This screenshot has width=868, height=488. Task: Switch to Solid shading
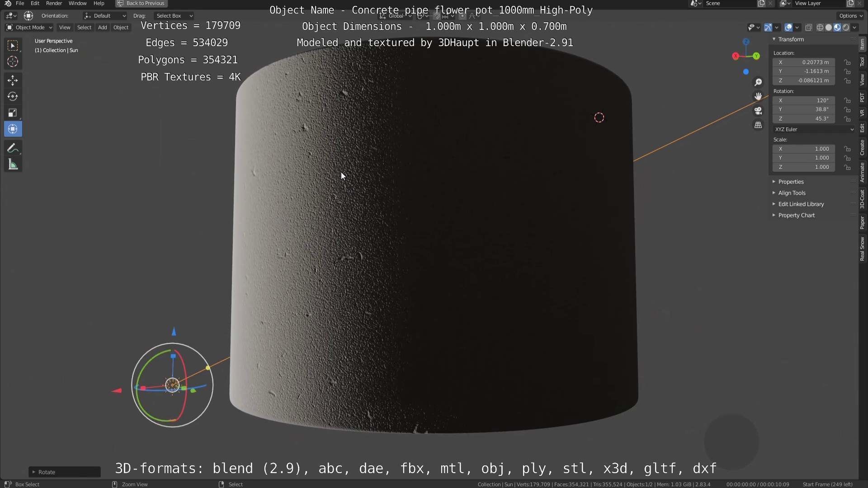point(828,28)
